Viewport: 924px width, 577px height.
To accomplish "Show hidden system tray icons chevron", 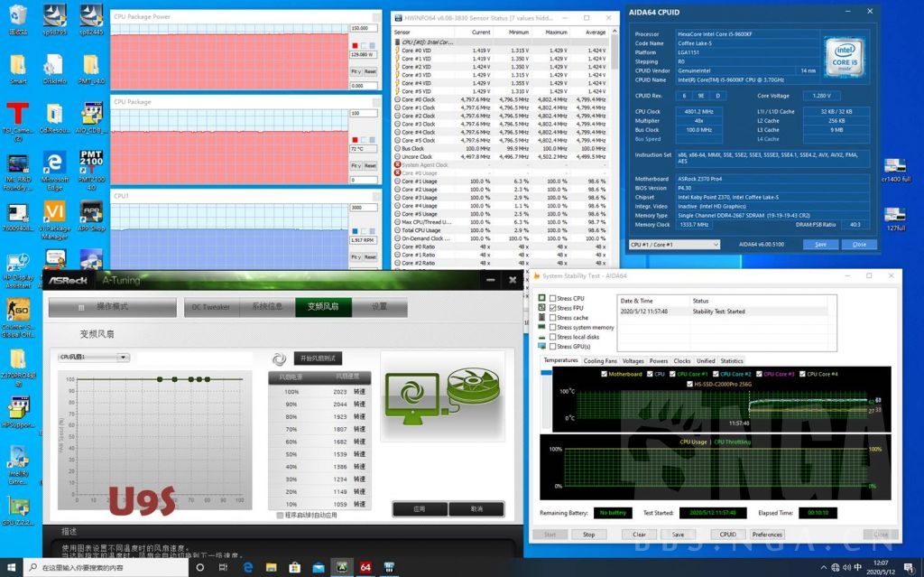I will coord(823,568).
